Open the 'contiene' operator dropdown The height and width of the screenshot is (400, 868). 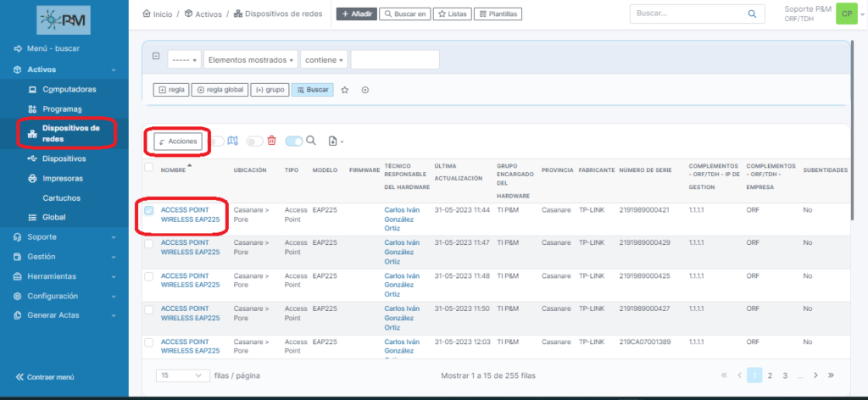coord(324,59)
